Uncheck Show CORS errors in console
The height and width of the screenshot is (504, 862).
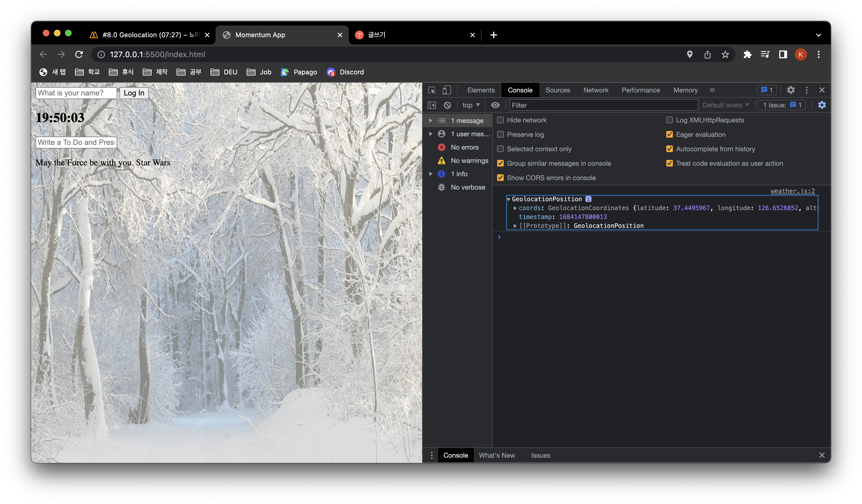[x=500, y=178]
